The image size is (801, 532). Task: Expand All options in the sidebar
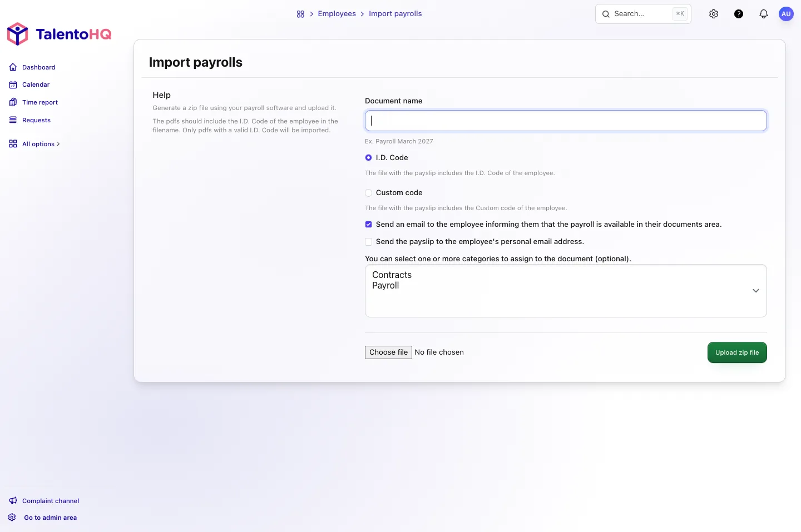[x=41, y=144]
